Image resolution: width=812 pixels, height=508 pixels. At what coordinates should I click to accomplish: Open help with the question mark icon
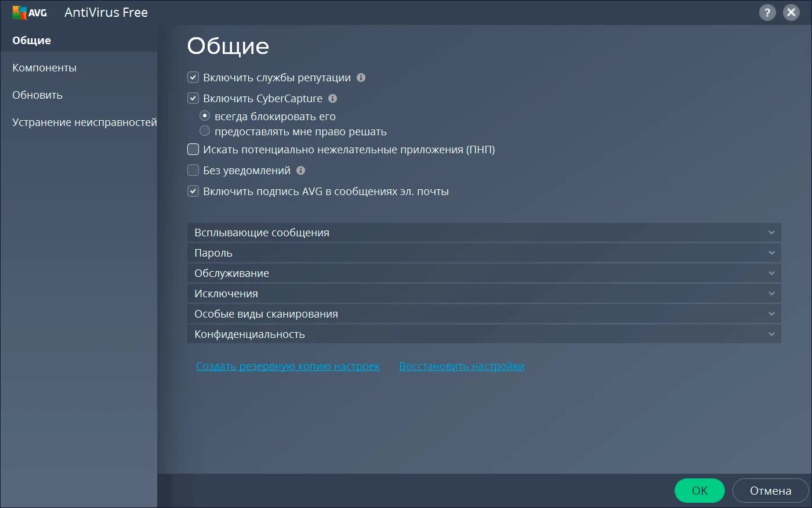click(x=767, y=12)
